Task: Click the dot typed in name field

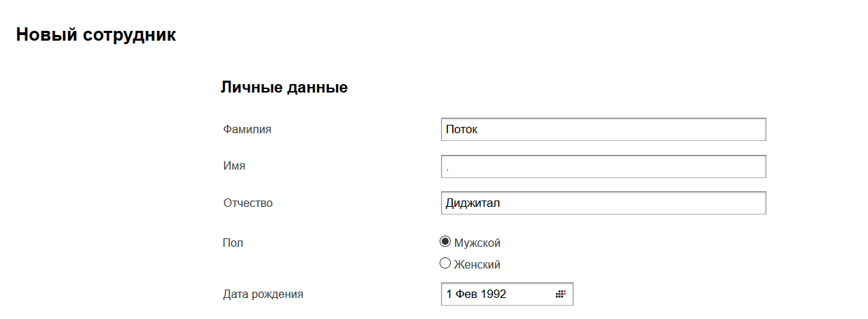Action: [447, 169]
